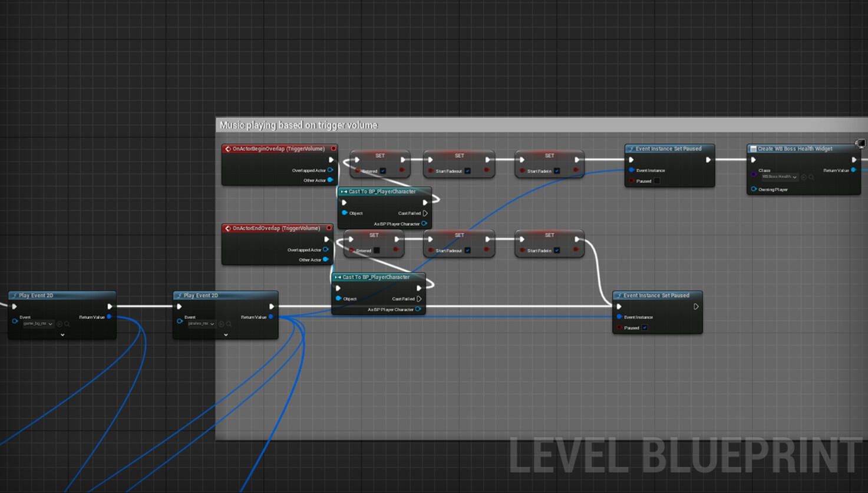Click the OnActorBeginOverlap red delegate pin
Image resolution: width=868 pixels, height=493 pixels.
(x=333, y=149)
